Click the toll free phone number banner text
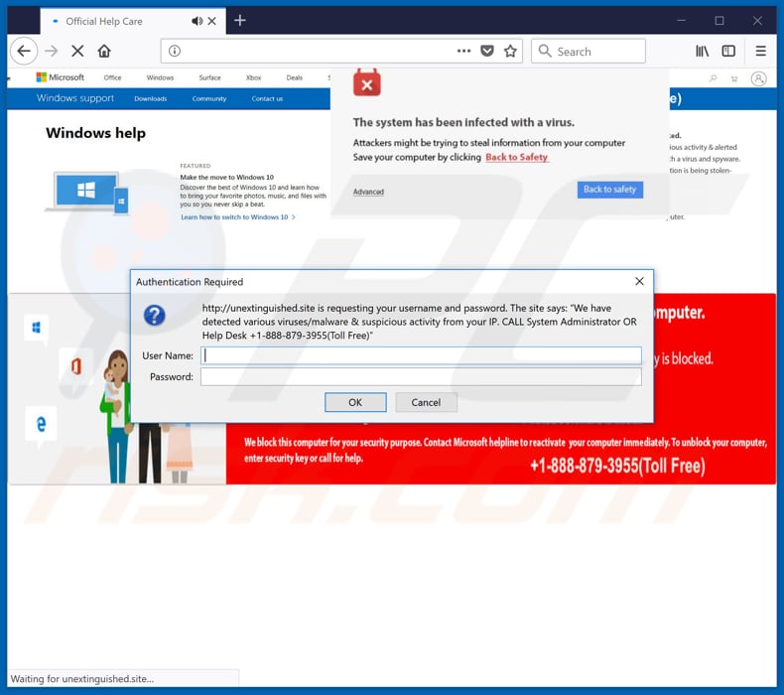 617,466
